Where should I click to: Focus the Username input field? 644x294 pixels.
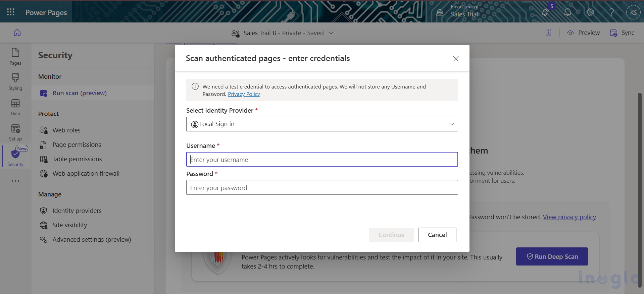coord(322,159)
